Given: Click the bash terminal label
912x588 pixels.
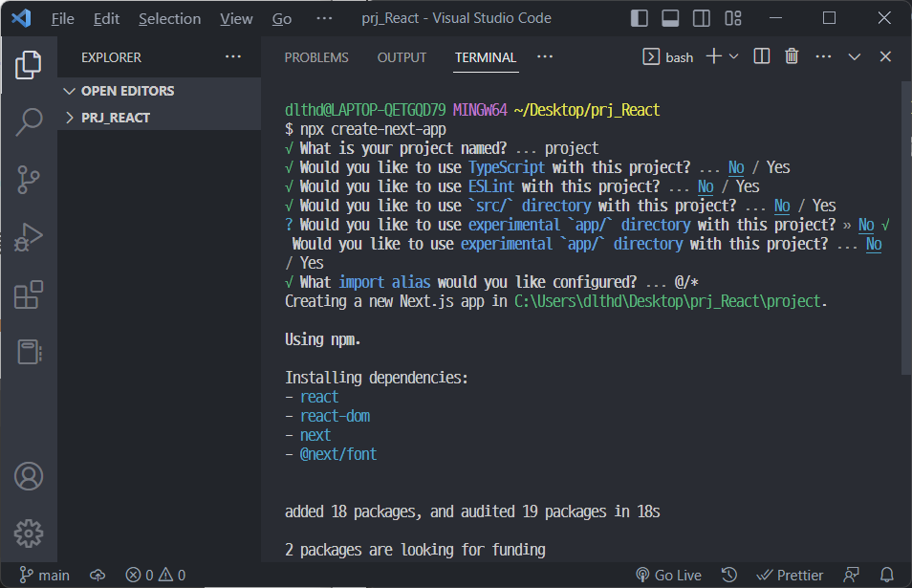Looking at the screenshot, I should pyautogui.click(x=679, y=57).
